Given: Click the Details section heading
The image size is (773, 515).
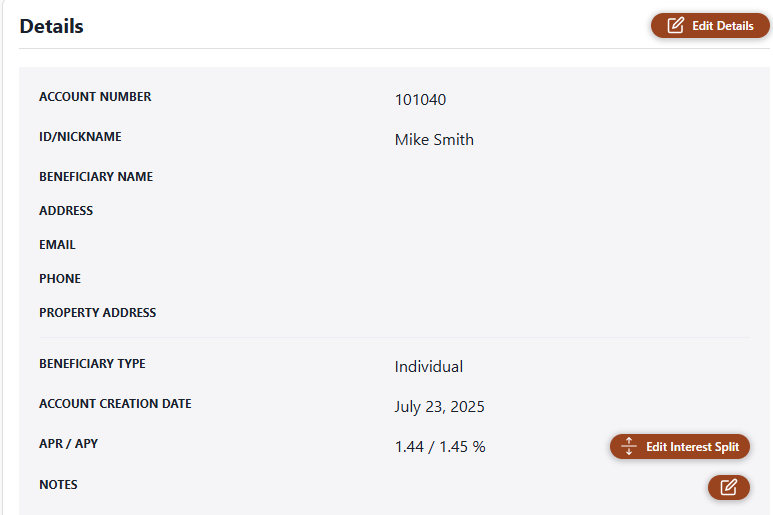Looking at the screenshot, I should (51, 26).
